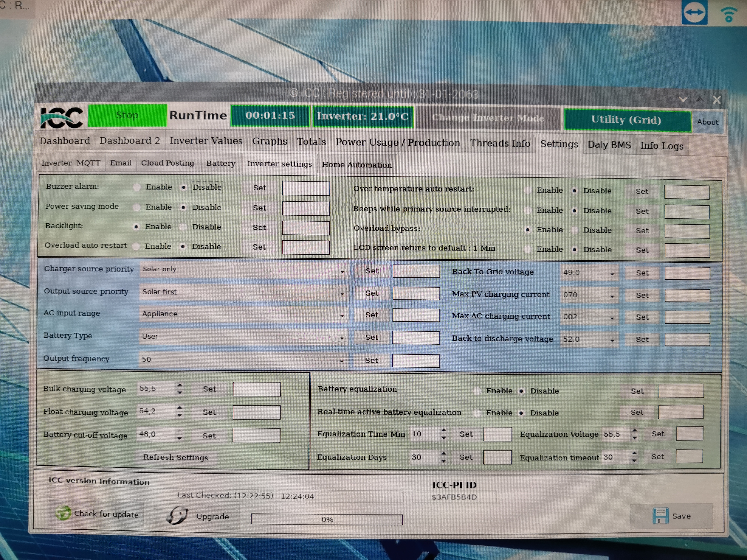
Task: Select Disable for Overload bypass
Action: [x=574, y=230]
